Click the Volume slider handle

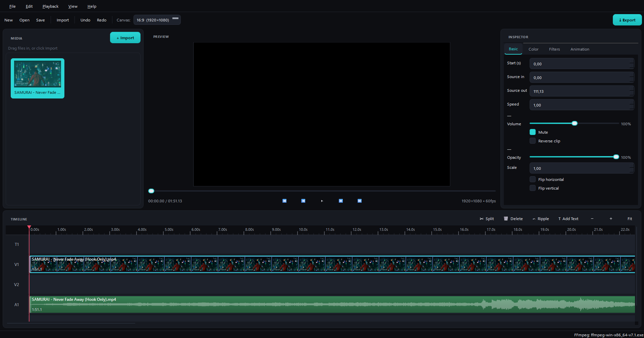575,123
